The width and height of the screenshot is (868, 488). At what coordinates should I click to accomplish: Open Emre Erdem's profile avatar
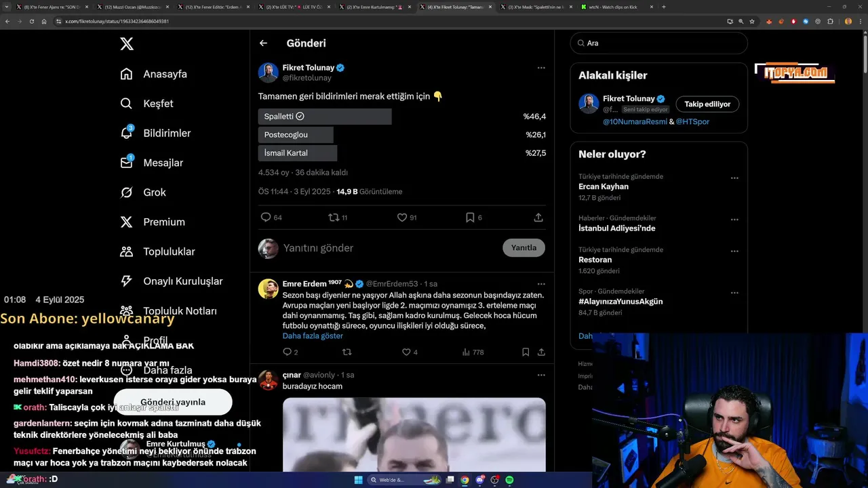269,289
